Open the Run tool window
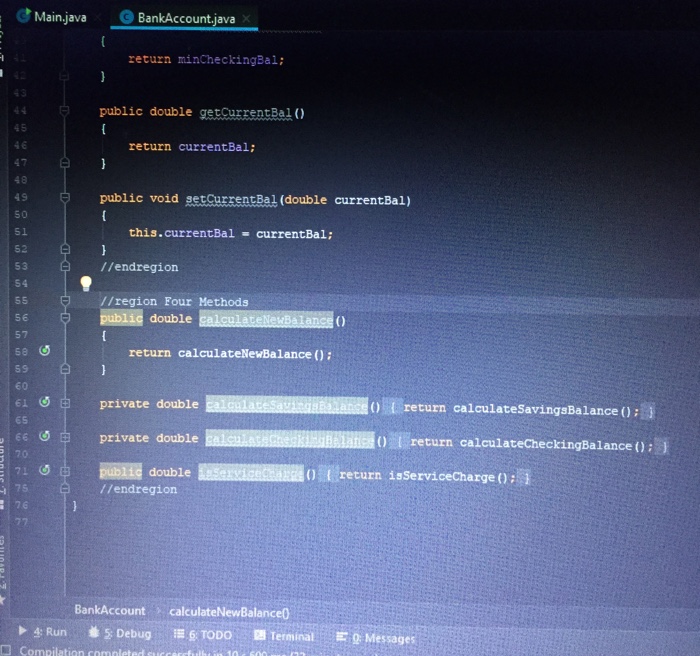The height and width of the screenshot is (656, 700). pos(42,632)
